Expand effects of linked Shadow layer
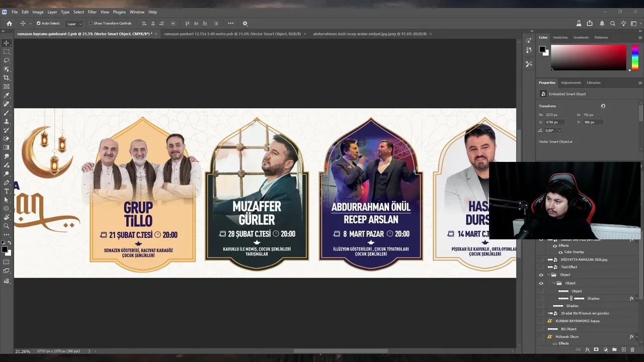The height and width of the screenshot is (362, 644). pos(637,299)
